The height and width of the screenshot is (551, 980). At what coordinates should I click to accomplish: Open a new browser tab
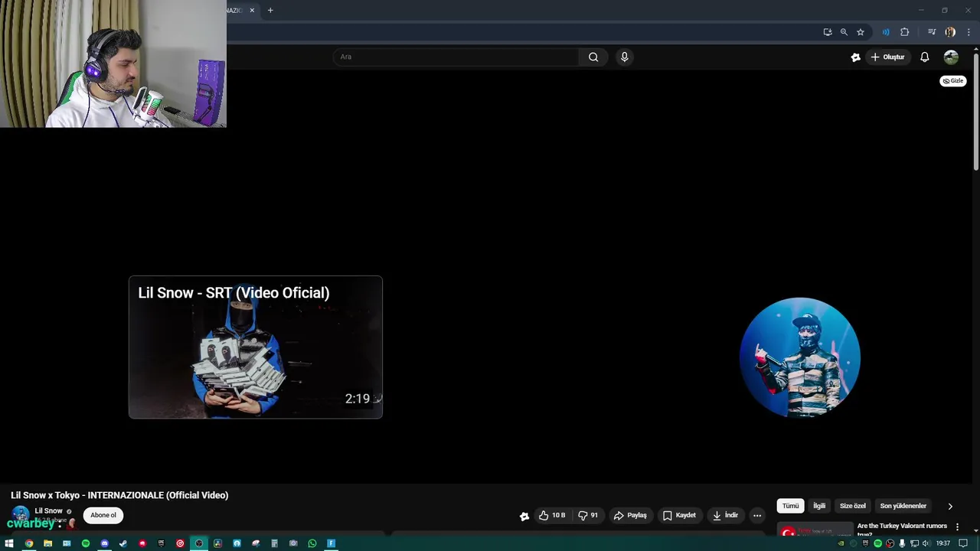click(270, 10)
